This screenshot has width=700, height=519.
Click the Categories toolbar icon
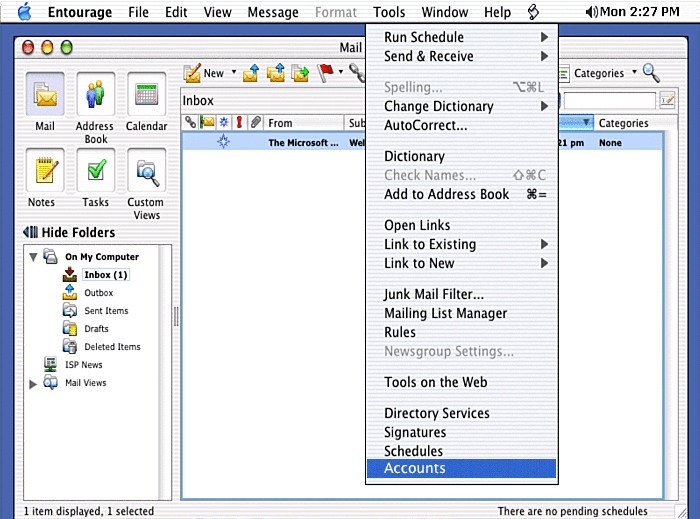point(563,73)
